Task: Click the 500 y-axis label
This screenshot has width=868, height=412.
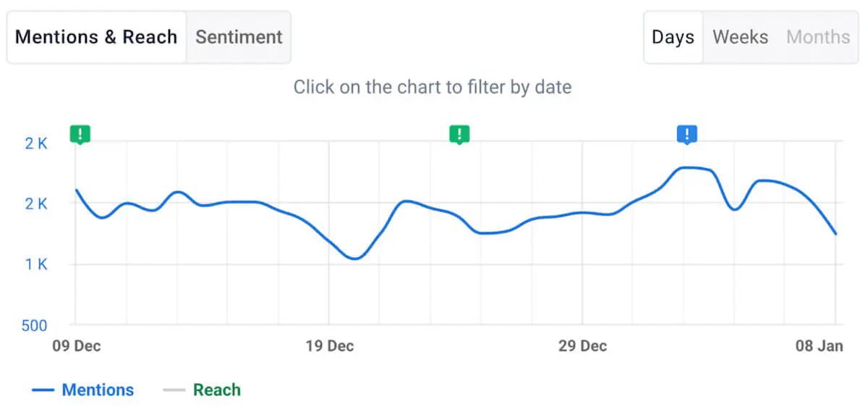Action: click(x=34, y=326)
